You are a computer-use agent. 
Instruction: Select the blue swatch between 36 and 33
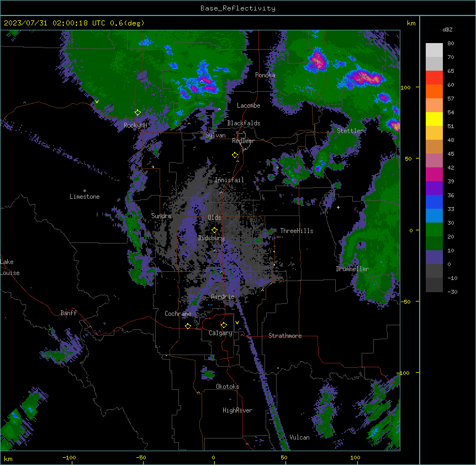[434, 202]
